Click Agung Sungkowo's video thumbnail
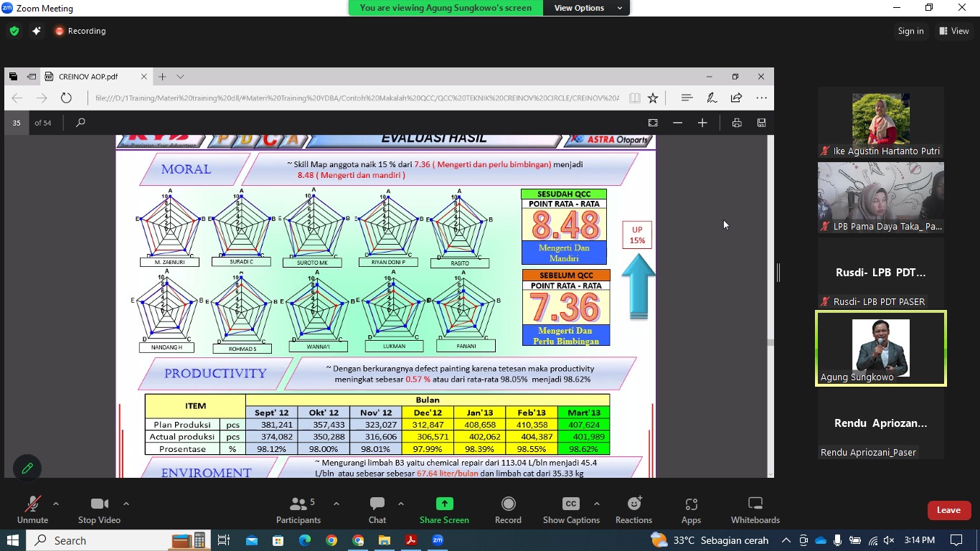Viewport: 980px width, 551px height. click(880, 348)
